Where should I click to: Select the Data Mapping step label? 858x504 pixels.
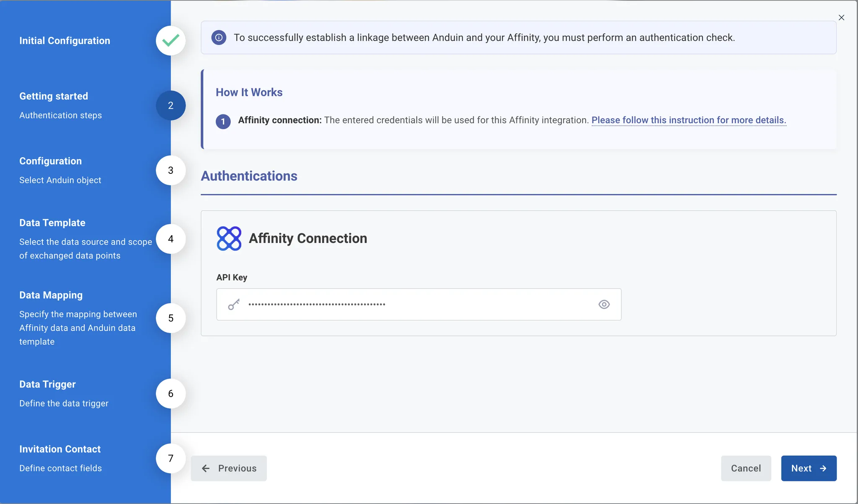[51, 295]
